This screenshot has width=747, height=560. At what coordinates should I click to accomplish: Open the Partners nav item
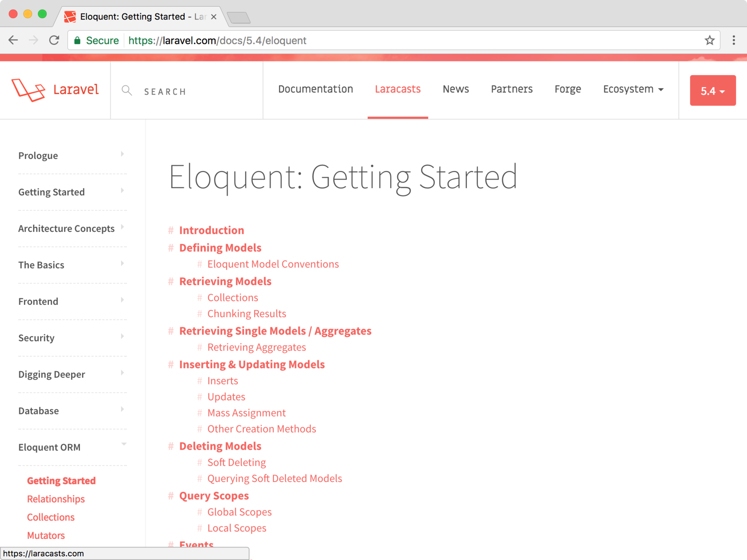pos(512,89)
